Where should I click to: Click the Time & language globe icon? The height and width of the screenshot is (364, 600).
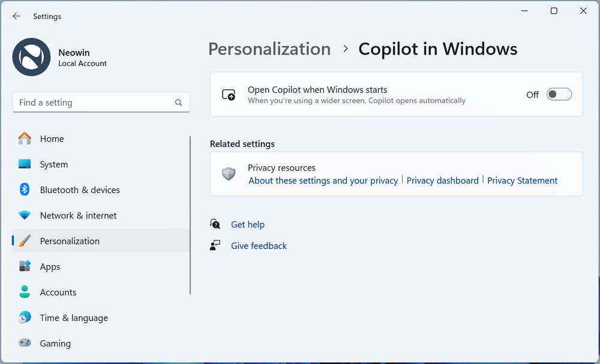[x=25, y=318]
